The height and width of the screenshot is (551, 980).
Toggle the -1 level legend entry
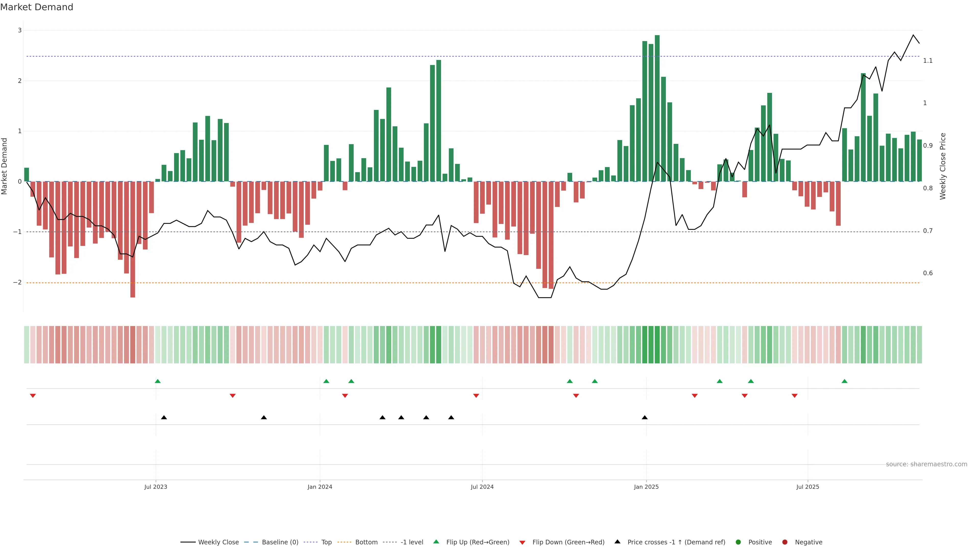point(412,542)
